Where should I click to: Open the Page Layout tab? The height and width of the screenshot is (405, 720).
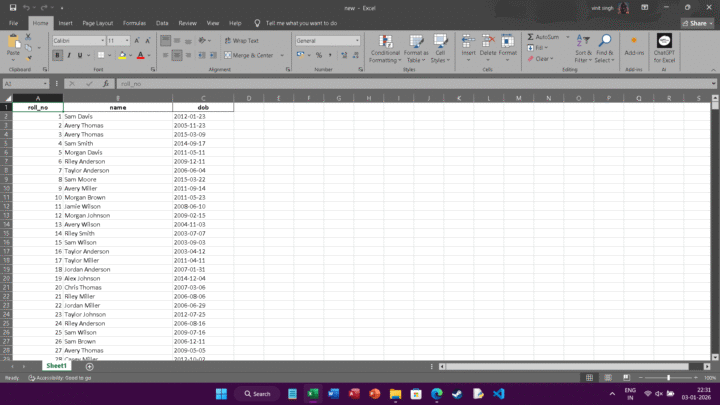point(97,22)
